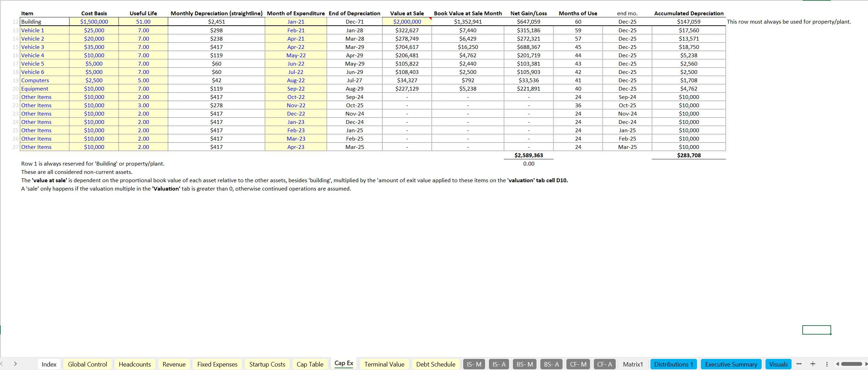Click the Vehicle 1 item cell
The width and height of the screenshot is (868, 370).
tap(44, 30)
